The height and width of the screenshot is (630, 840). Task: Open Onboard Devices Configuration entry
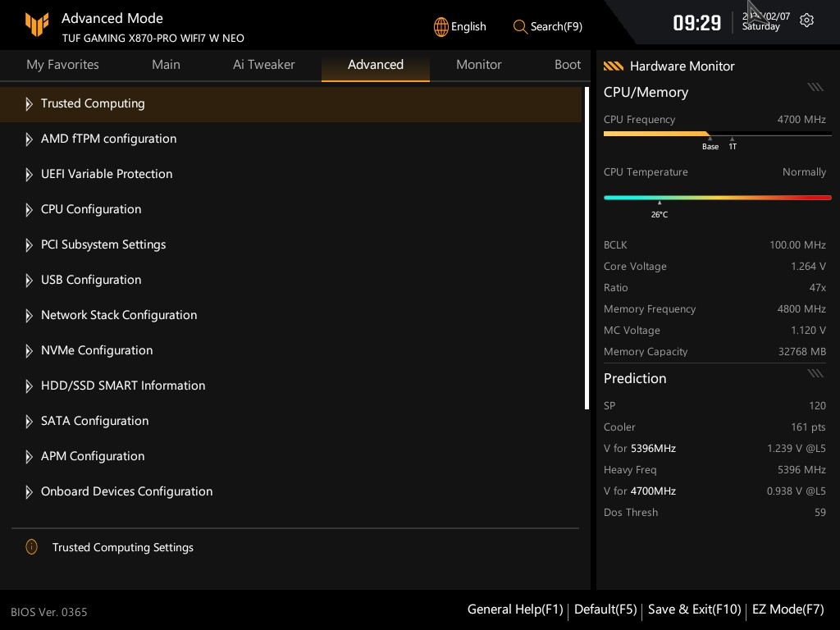point(126,491)
